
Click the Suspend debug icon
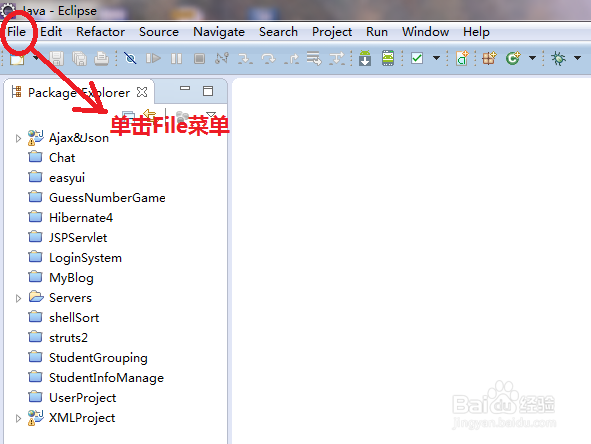(x=176, y=58)
